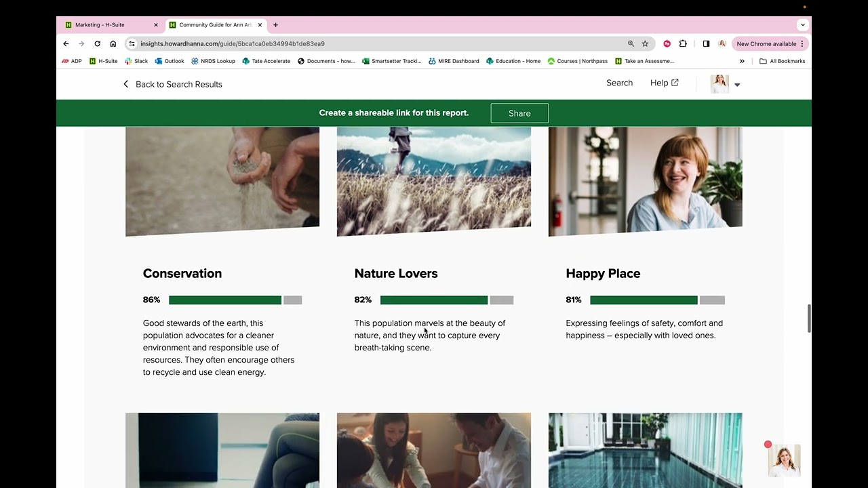Click the webcam presenter thumbnail

(784, 460)
